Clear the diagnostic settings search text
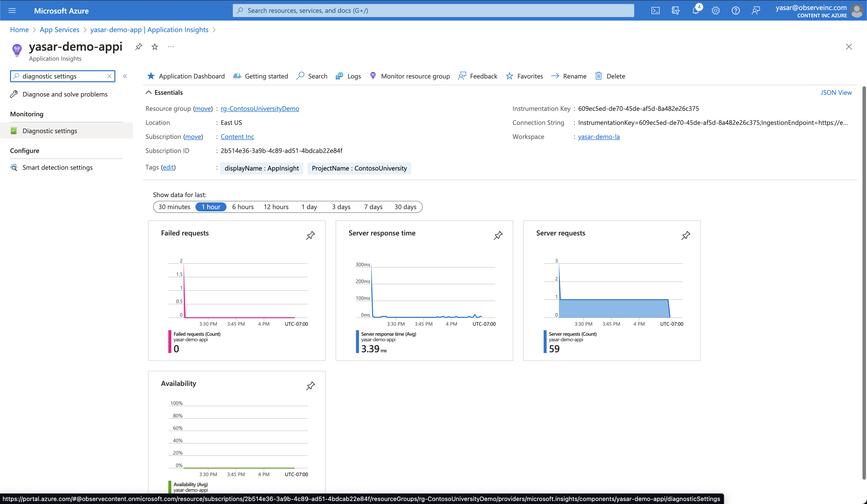The image size is (867, 504). click(x=109, y=76)
